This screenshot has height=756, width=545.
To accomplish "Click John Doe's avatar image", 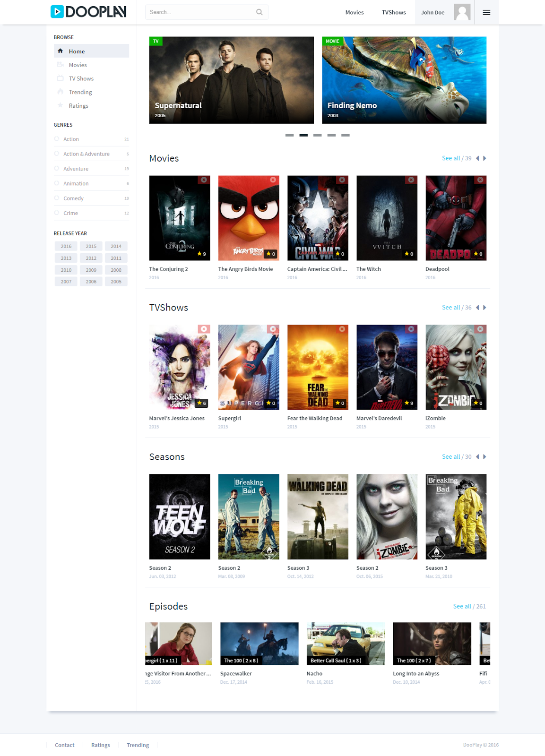I will tap(462, 12).
